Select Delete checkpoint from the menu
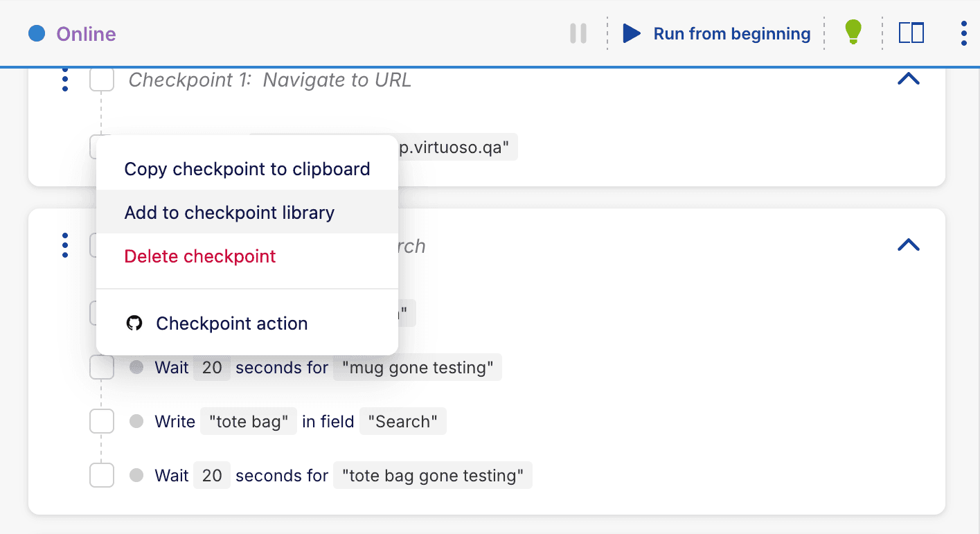The image size is (980, 534). point(200,256)
